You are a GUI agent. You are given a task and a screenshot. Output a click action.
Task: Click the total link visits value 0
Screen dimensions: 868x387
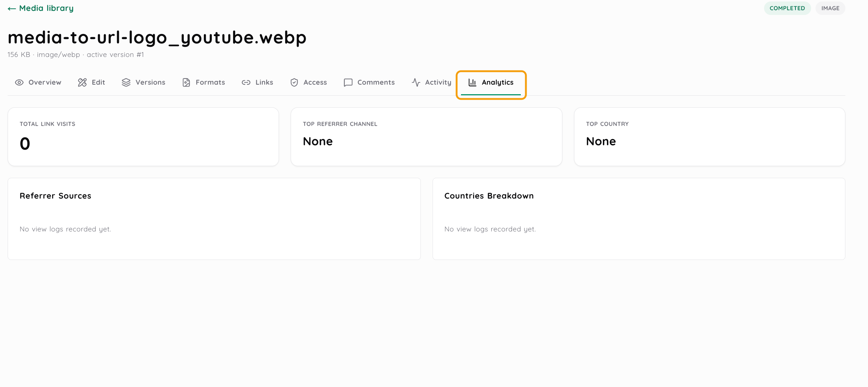pos(25,143)
